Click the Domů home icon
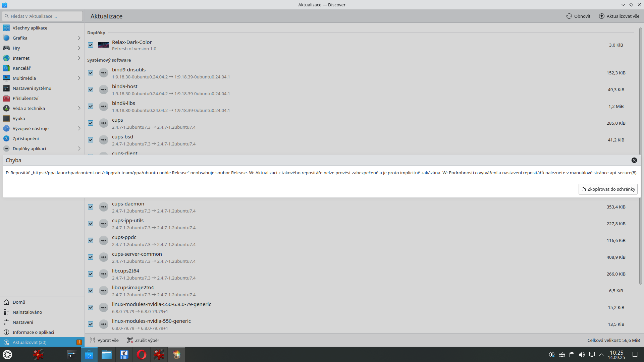Viewport: 644px width, 362px height. tap(6, 302)
